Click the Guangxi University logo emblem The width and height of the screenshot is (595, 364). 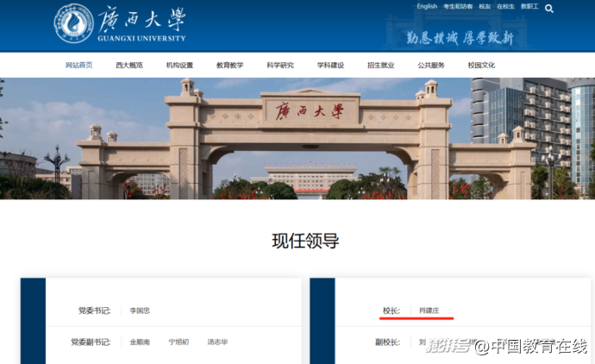tap(74, 25)
